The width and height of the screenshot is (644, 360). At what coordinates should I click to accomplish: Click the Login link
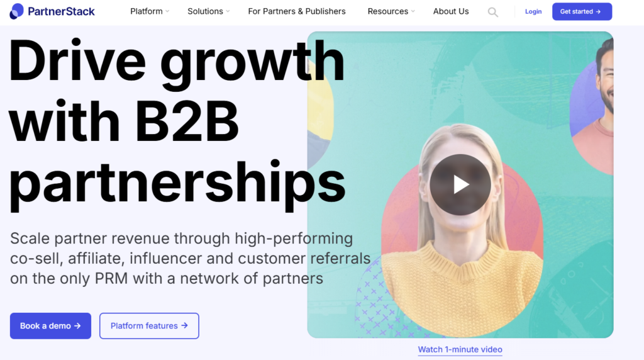533,11
